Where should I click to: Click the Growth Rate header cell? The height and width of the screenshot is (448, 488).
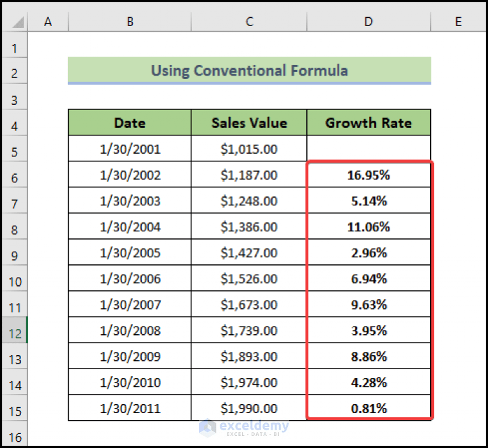pyautogui.click(x=369, y=123)
